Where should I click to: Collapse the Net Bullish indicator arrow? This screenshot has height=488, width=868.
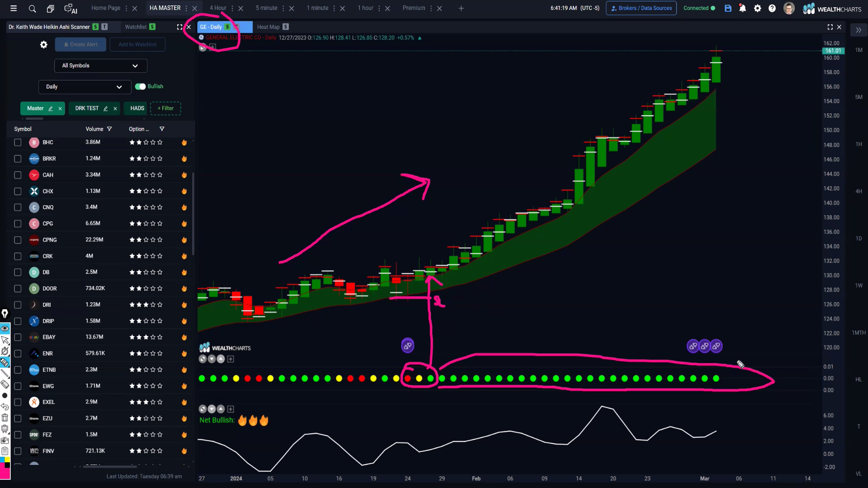click(212, 409)
